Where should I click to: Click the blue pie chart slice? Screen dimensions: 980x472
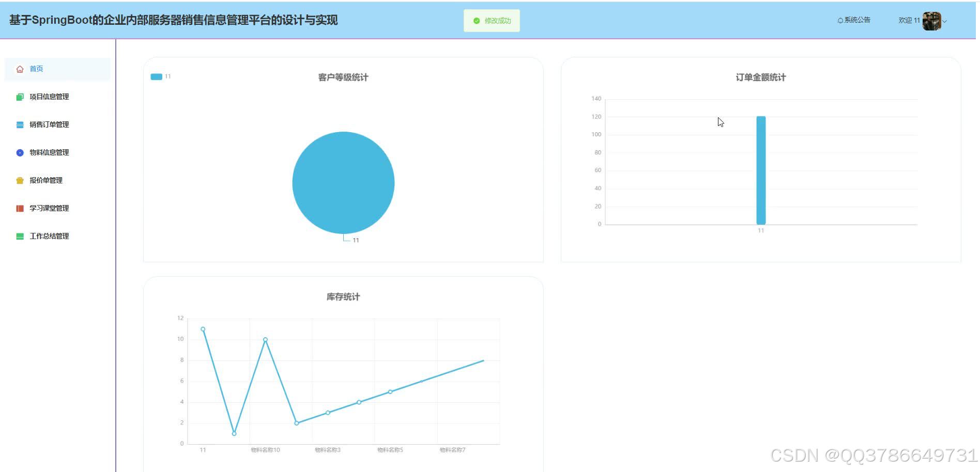point(343,182)
